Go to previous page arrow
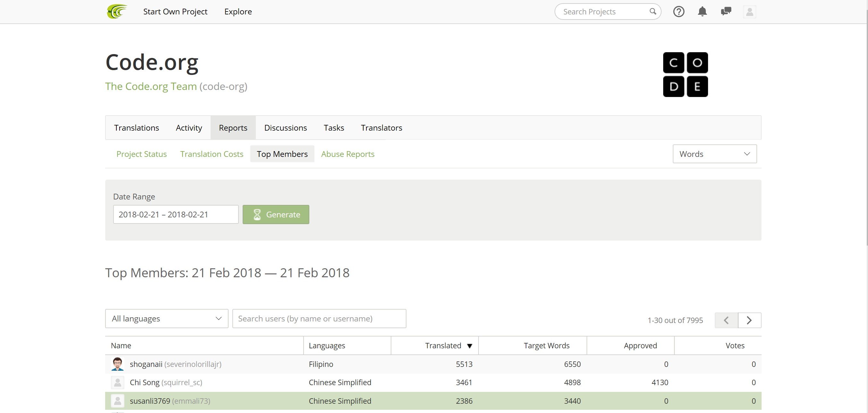868x413 pixels. point(726,320)
